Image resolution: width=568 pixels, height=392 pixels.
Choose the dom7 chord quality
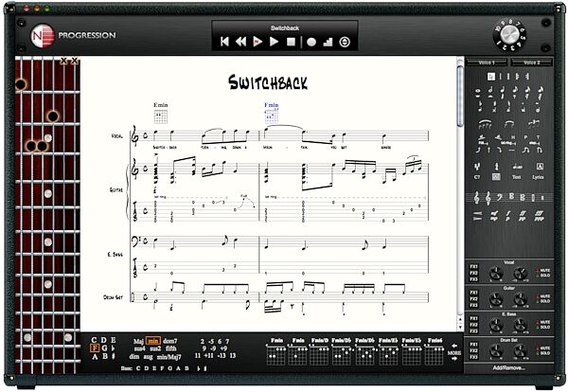point(169,341)
